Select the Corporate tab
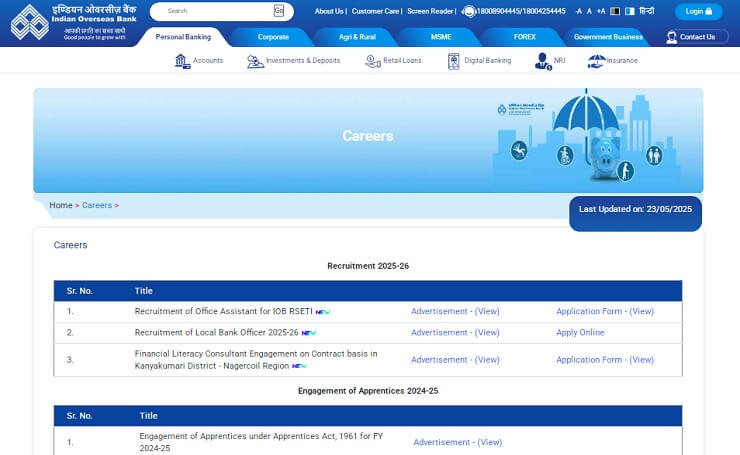 coord(273,37)
